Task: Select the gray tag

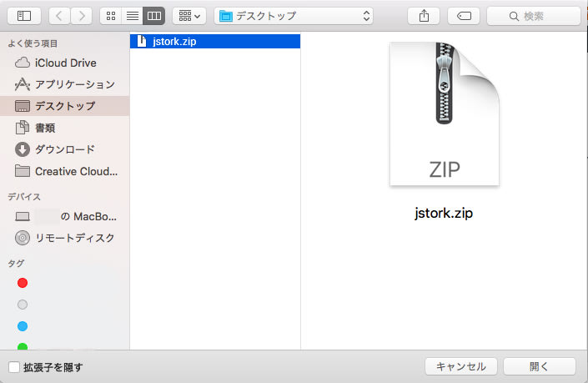Action: click(x=23, y=305)
